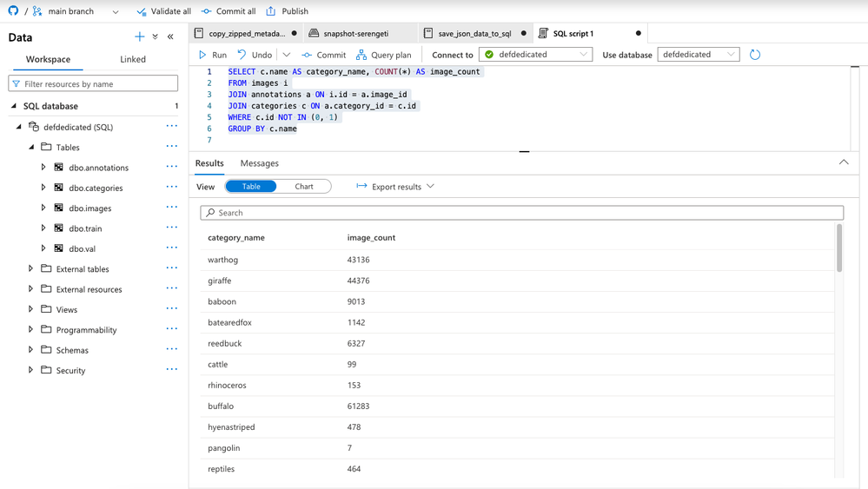The width and height of the screenshot is (868, 489).
Task: Click the results vertical scrollbar
Action: tap(839, 248)
